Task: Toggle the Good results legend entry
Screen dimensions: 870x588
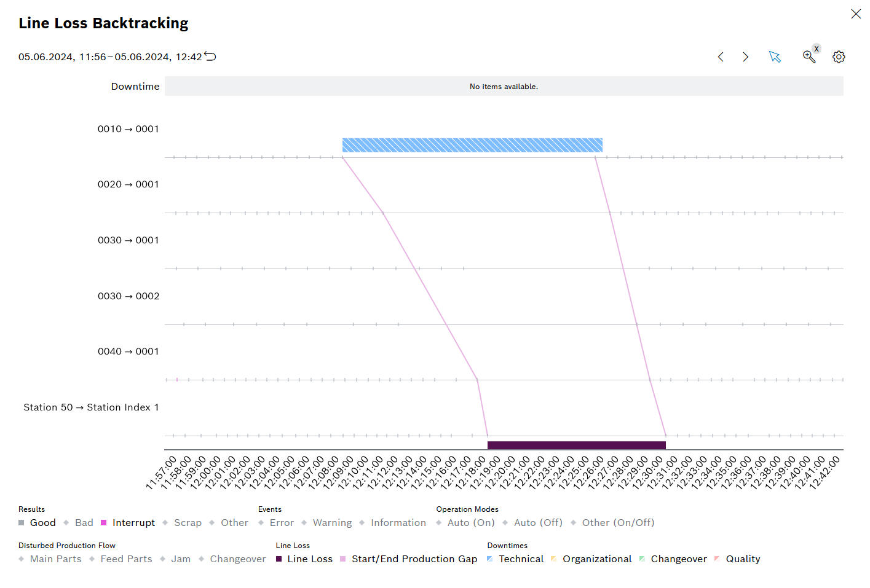Action: (37, 522)
